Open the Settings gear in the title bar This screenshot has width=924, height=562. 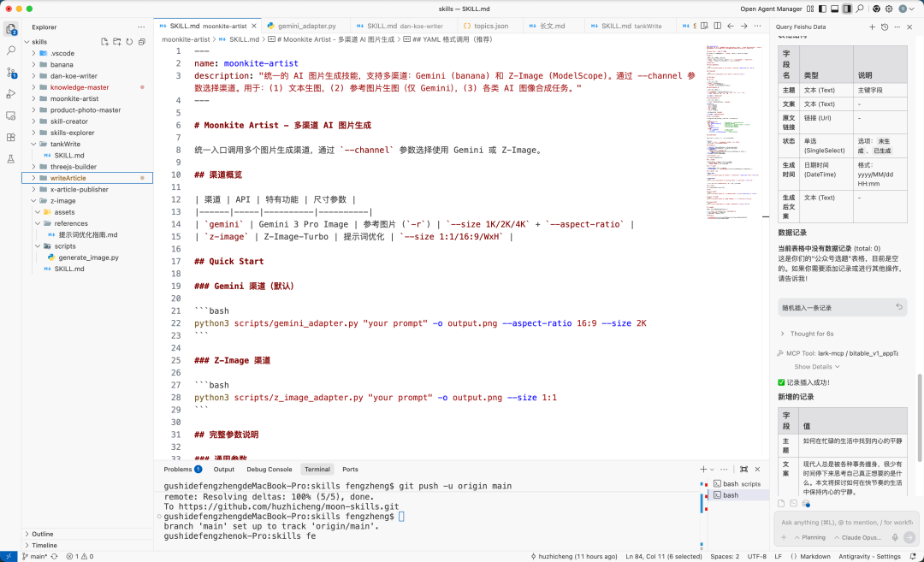click(x=889, y=9)
